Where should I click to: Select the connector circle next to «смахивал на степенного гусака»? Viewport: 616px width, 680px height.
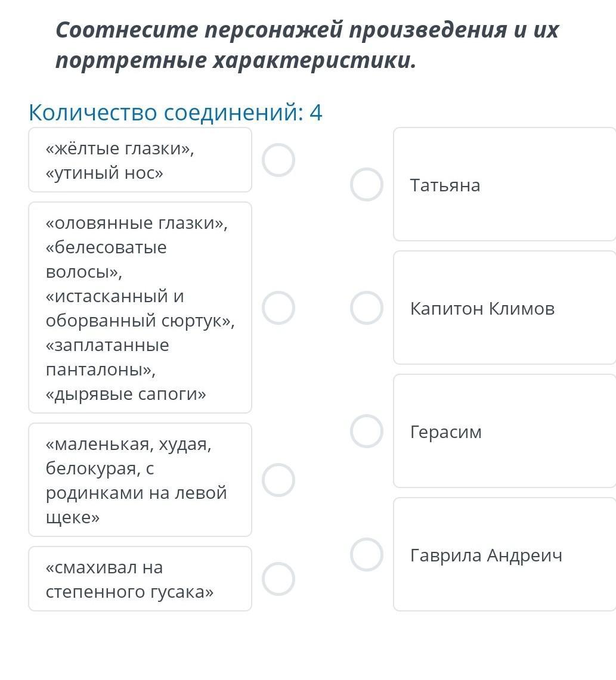(278, 579)
